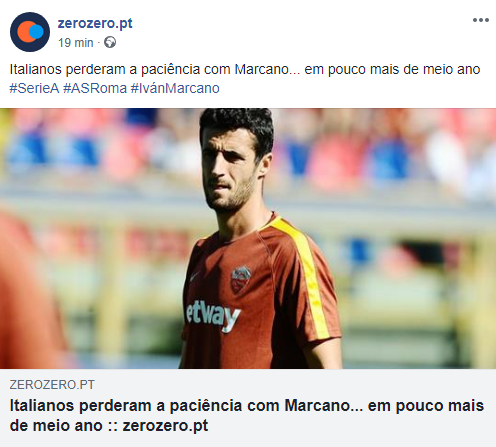
Task: Follow the #SerieA hashtag
Action: 34,88
